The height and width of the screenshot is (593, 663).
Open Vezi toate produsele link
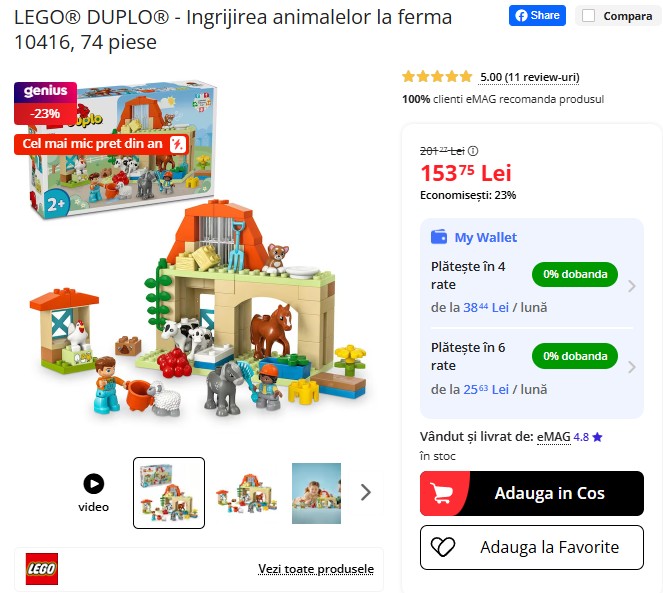click(x=316, y=569)
